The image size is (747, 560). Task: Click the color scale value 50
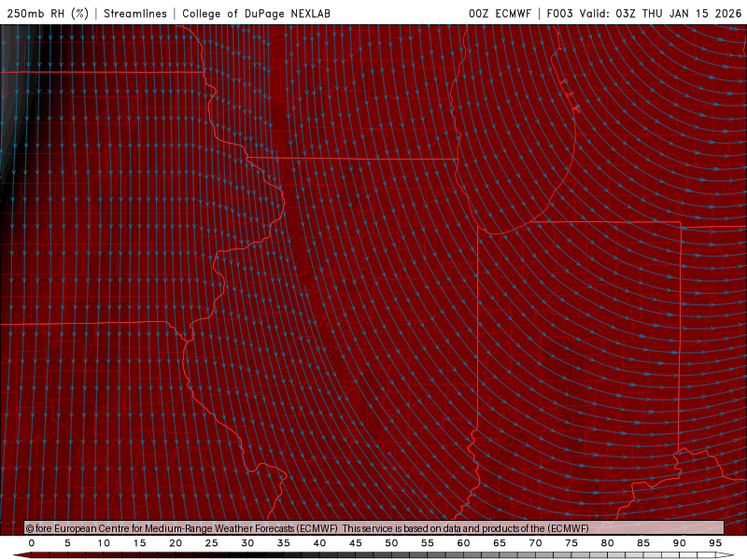pos(391,543)
